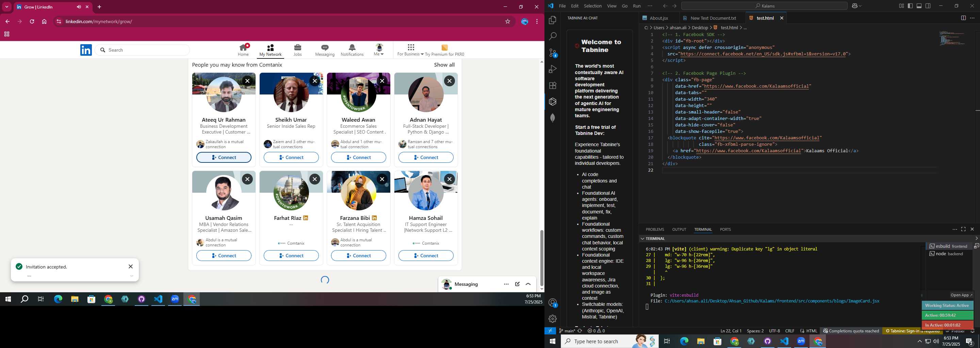Click main branch in status bar
This screenshot has width=980, height=348.
click(x=567, y=331)
